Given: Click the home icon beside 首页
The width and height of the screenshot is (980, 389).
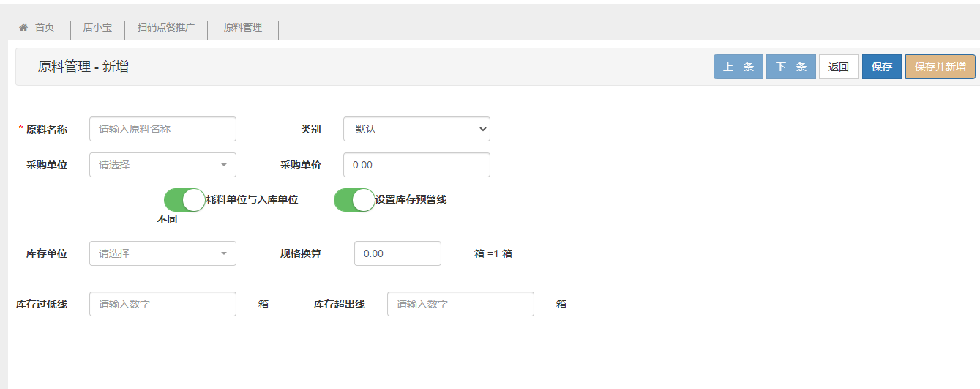Looking at the screenshot, I should (x=23, y=28).
